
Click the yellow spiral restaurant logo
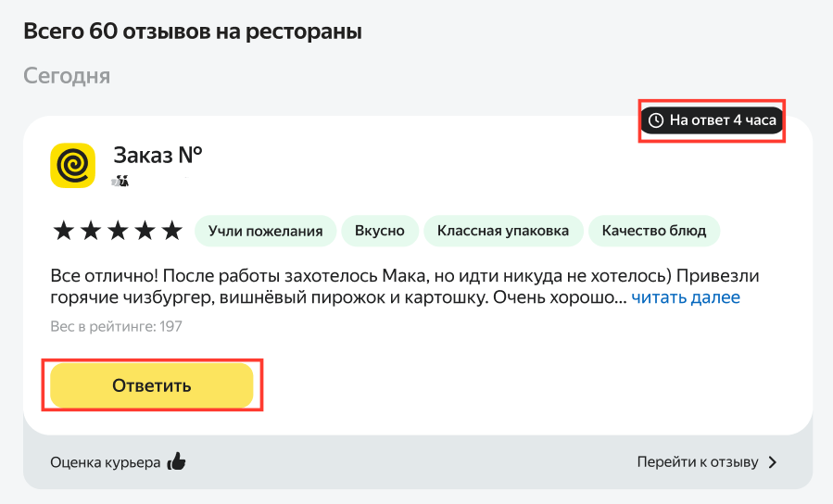pos(73,166)
